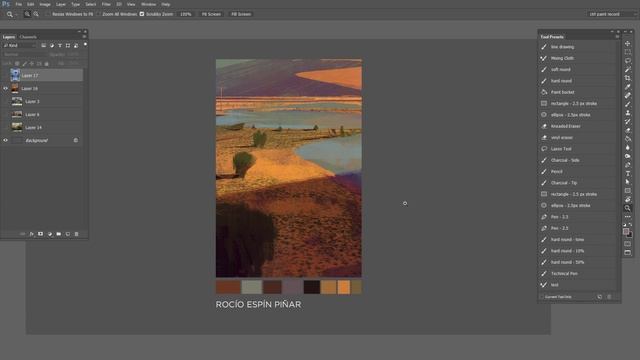
Task: Hide Layer 16 using eye icon
Action: tap(5, 88)
